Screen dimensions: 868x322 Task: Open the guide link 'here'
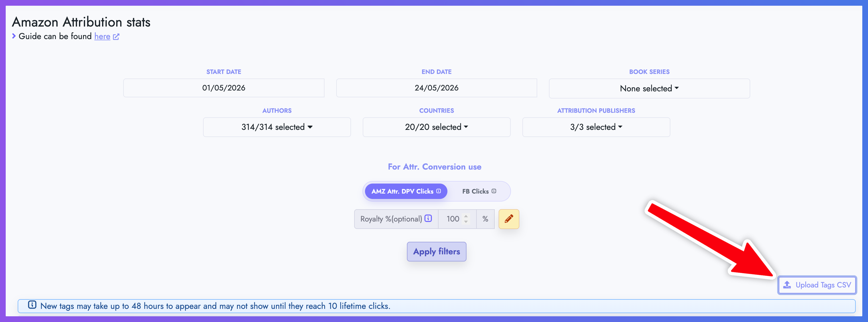point(102,37)
